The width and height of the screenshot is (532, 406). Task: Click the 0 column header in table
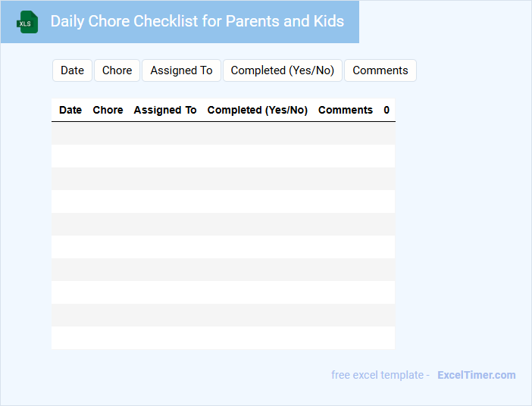386,110
